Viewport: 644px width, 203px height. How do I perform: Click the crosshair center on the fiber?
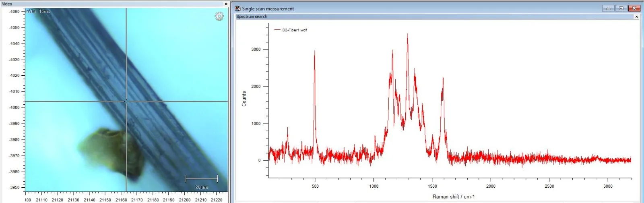point(126,101)
